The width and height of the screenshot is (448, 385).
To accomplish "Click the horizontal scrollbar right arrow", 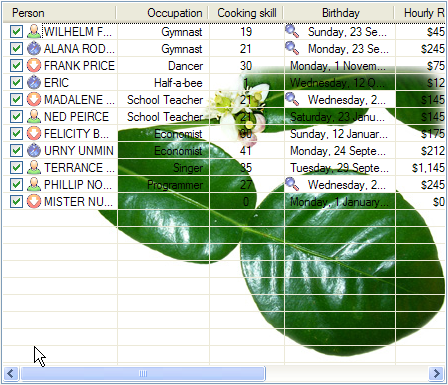I will (x=437, y=373).
